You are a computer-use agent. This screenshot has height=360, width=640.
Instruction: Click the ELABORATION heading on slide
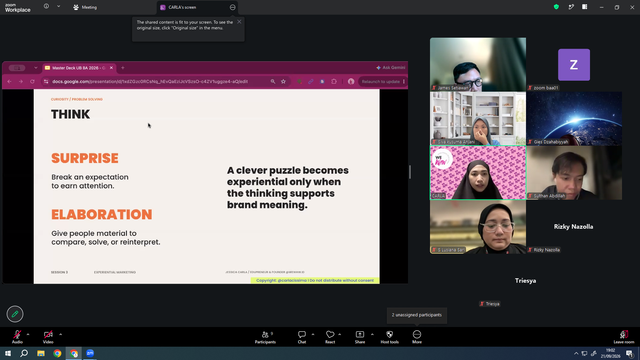[x=102, y=215]
